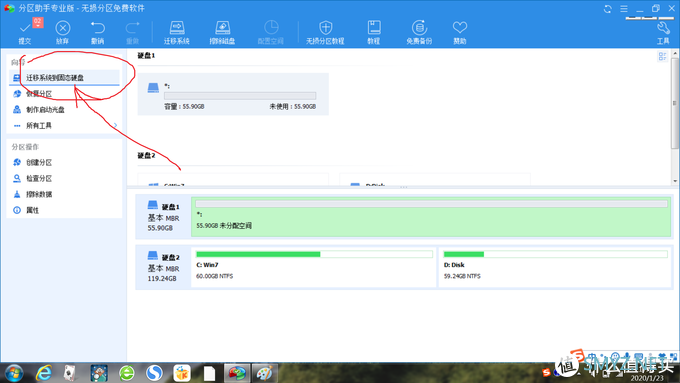This screenshot has width=680, height=383.
Task: Select 恢复分区 wizard in sidebar
Action: point(64,94)
